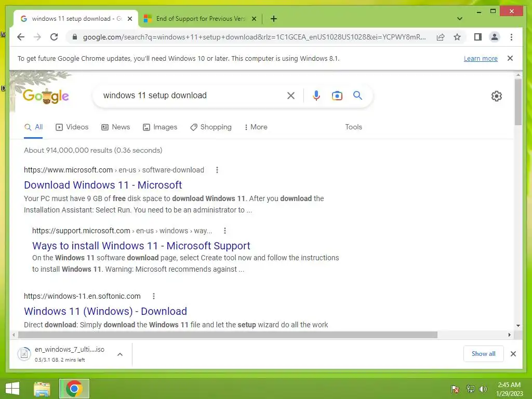The height and width of the screenshot is (399, 532).
Task: Click the address bar URL
Action: coord(255,37)
